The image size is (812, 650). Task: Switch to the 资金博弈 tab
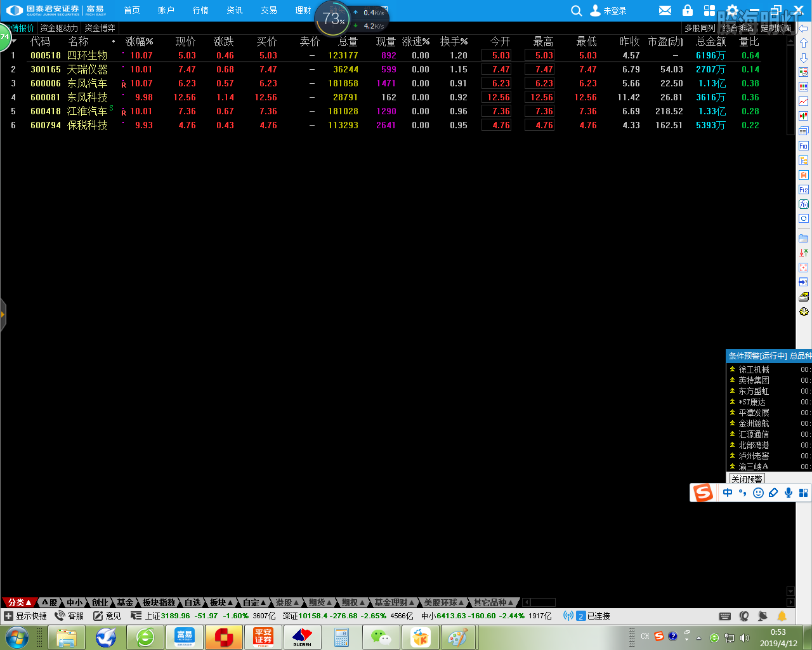click(100, 28)
